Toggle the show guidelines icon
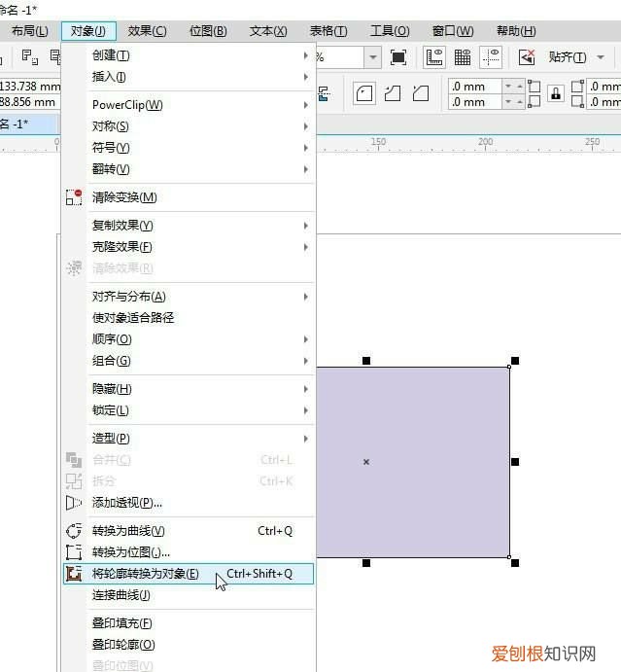This screenshot has height=672, width=621. 491,57
